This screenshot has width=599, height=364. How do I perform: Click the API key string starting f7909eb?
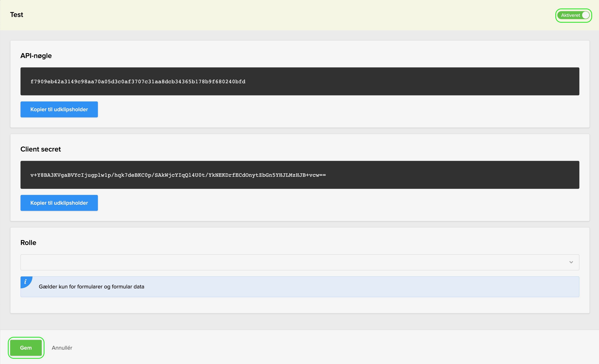pos(138,82)
